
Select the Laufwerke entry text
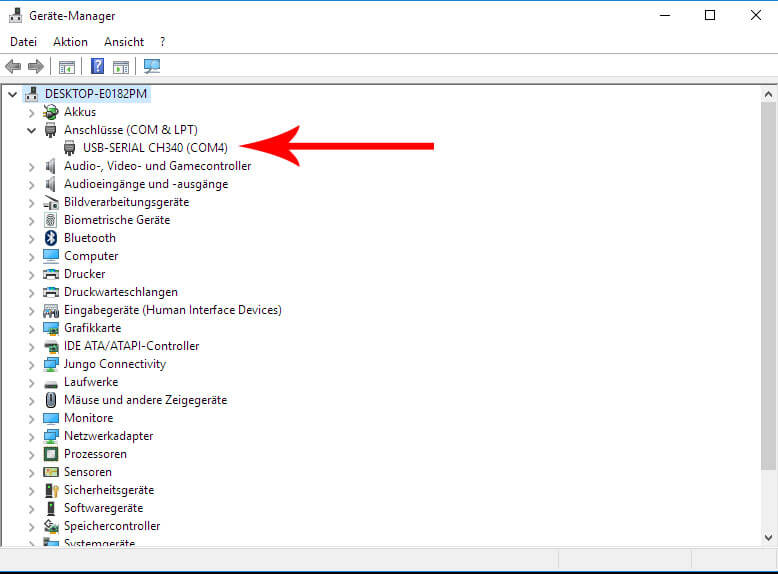point(91,382)
